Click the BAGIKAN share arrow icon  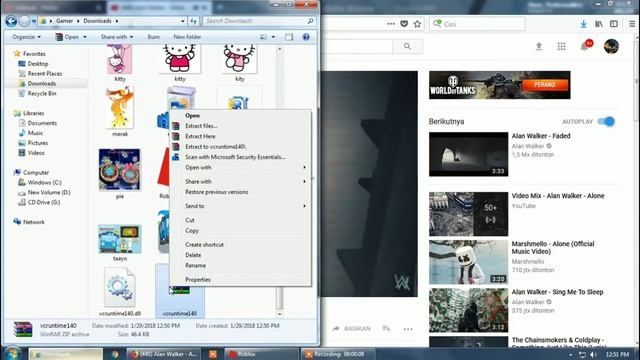[336, 329]
